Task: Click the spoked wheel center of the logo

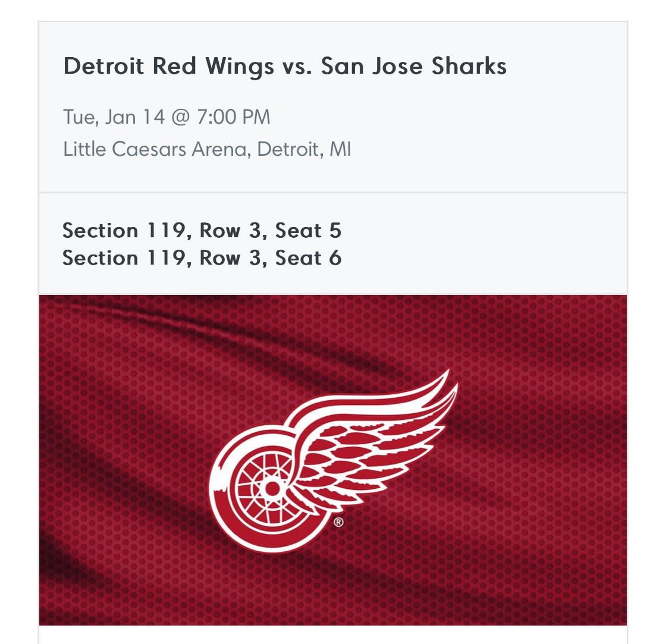Action: [x=271, y=488]
